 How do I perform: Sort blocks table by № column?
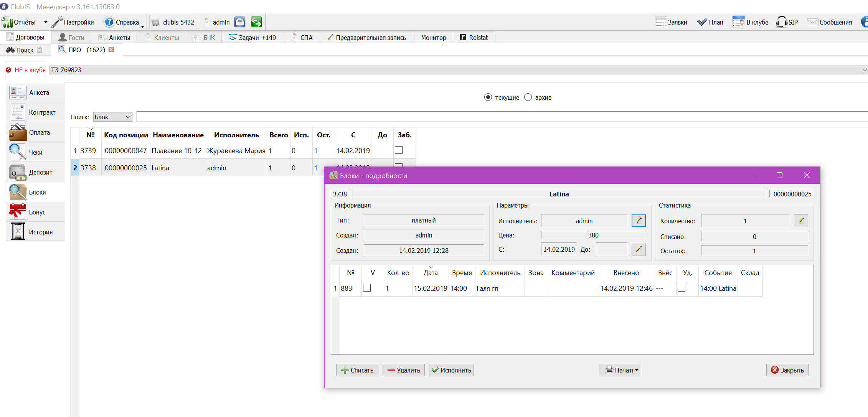(x=90, y=135)
